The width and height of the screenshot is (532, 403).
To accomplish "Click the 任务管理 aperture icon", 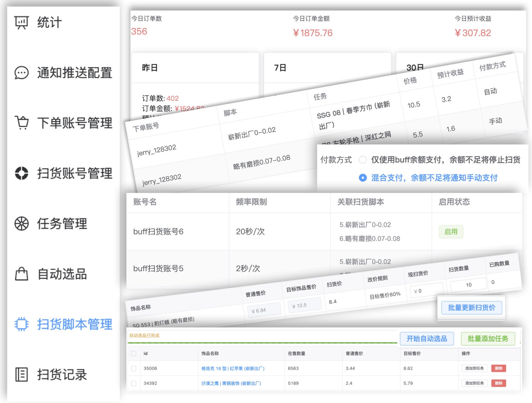I will click(x=21, y=223).
